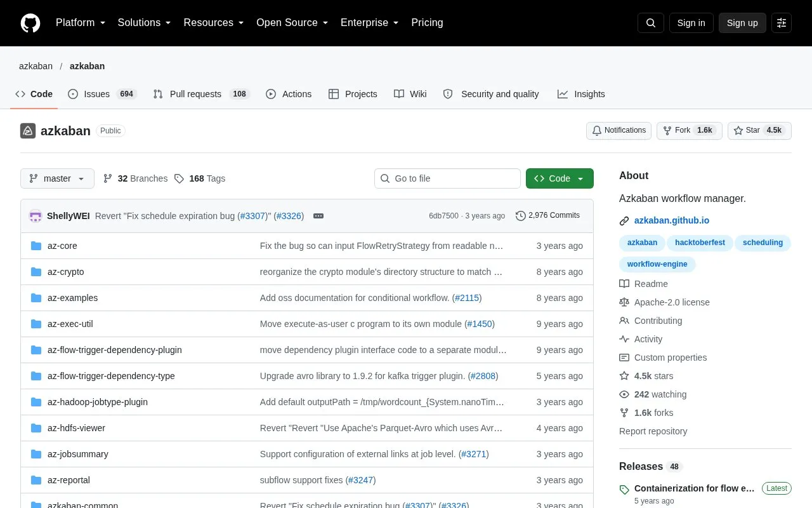Click the Sign in button
The height and width of the screenshot is (508, 812).
click(x=691, y=23)
